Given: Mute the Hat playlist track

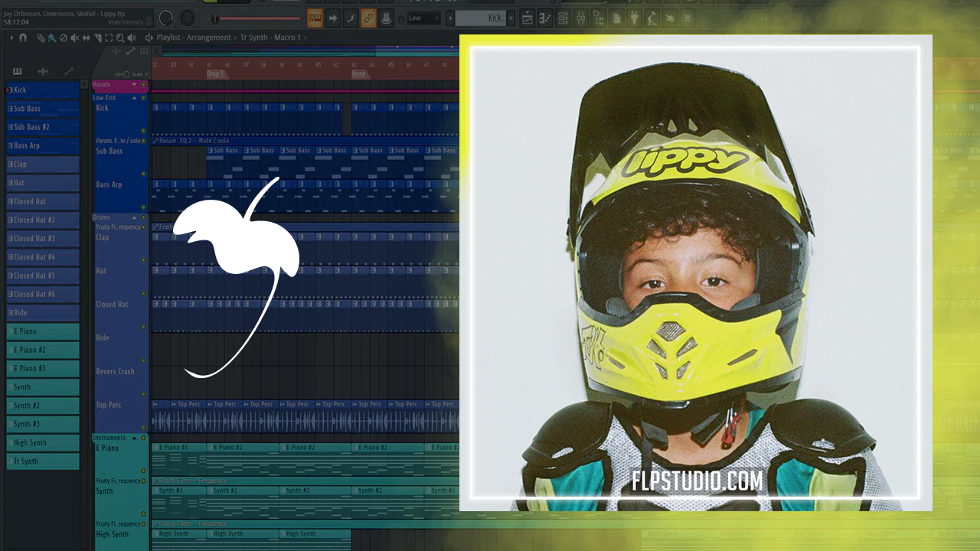Looking at the screenshot, I should click(x=143, y=294).
